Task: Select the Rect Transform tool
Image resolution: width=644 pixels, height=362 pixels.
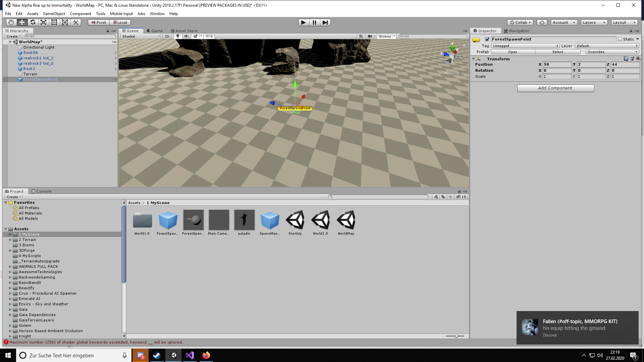Action: click(x=54, y=22)
